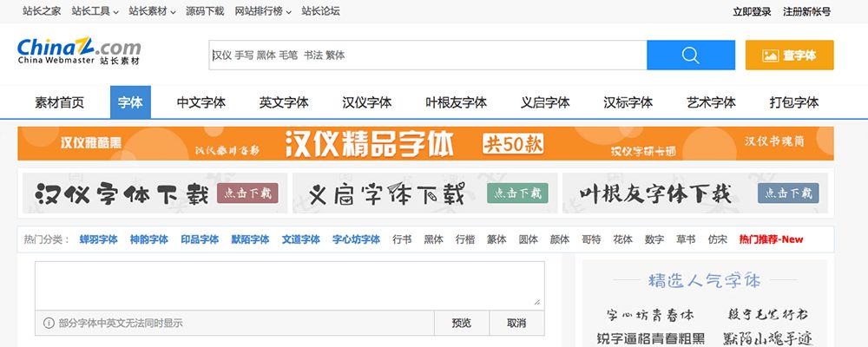Screen dimensions: 868x347
Task: Open 文道字体 category
Action: [300, 239]
